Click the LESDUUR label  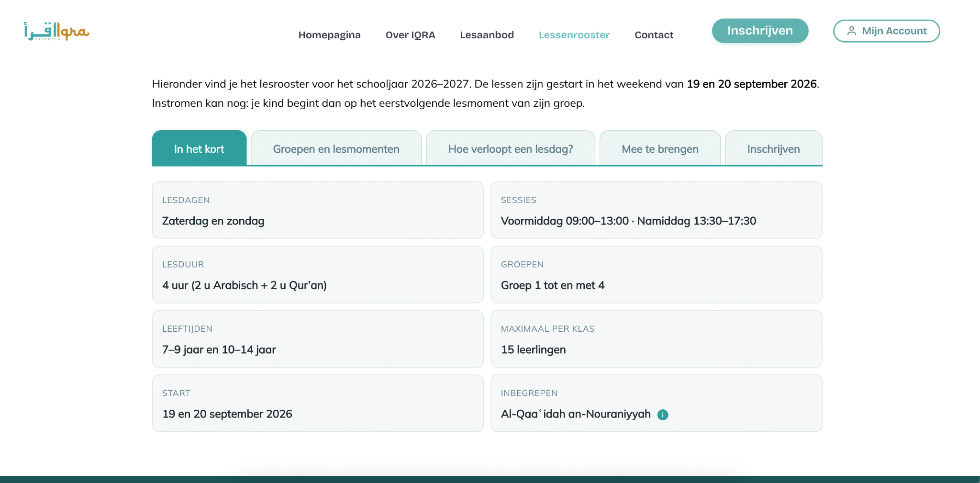click(183, 264)
